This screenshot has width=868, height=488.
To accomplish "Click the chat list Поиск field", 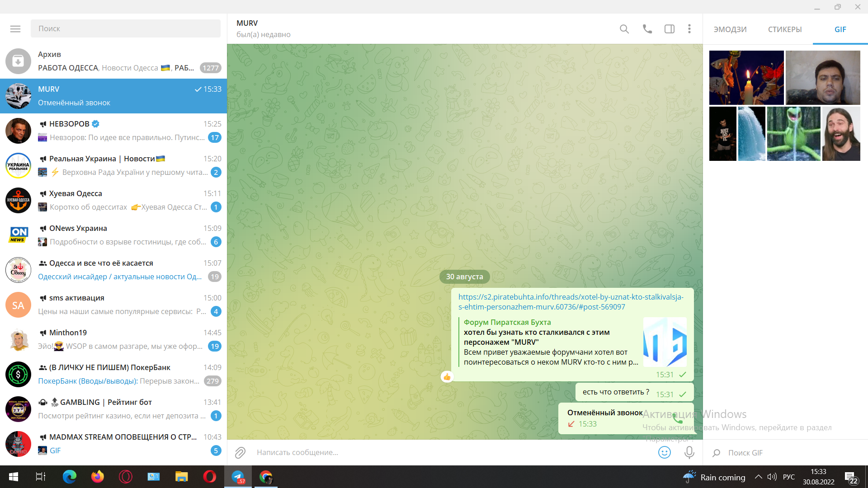I will tap(126, 28).
